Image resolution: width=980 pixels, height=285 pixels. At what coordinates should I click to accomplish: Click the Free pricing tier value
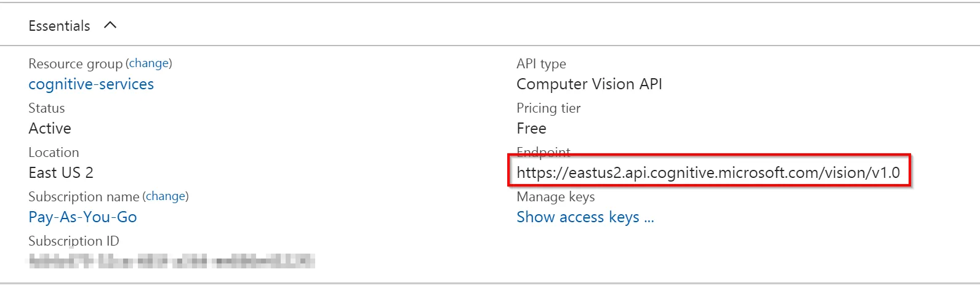coord(531,129)
